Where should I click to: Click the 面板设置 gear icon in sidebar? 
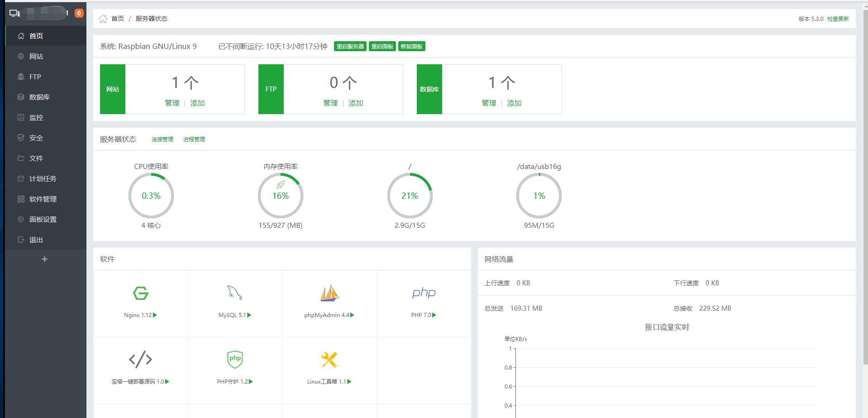(x=21, y=219)
